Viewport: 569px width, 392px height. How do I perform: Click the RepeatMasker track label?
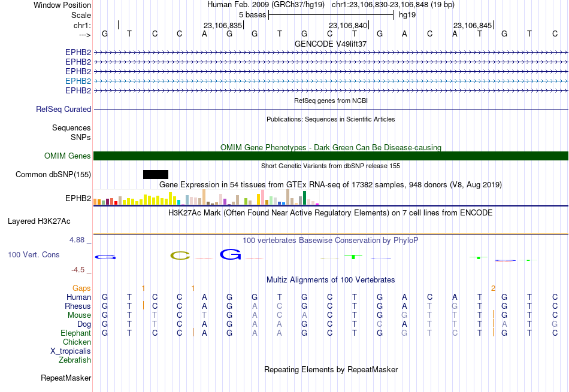(66, 378)
